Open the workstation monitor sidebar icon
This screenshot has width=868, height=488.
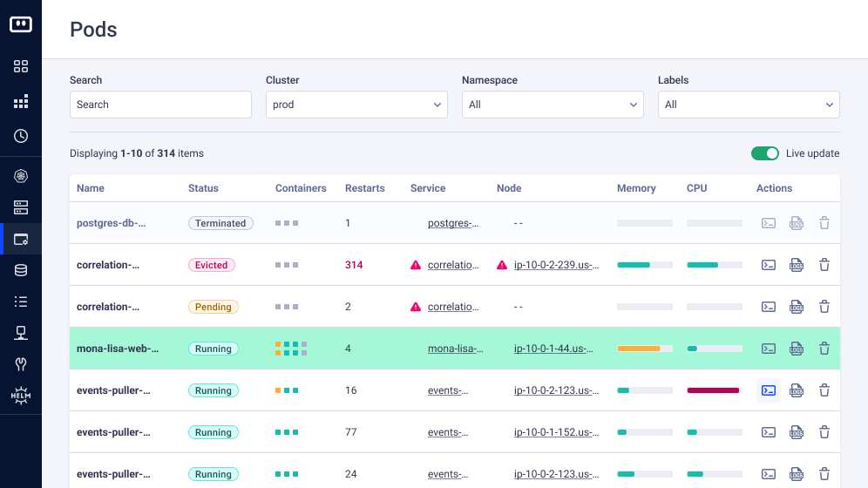point(21,333)
